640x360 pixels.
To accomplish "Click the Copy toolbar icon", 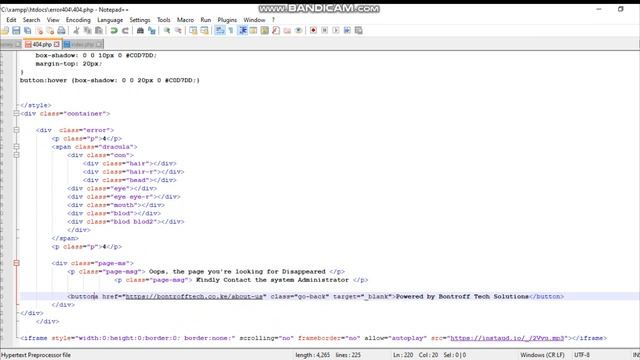I will 87,31.
